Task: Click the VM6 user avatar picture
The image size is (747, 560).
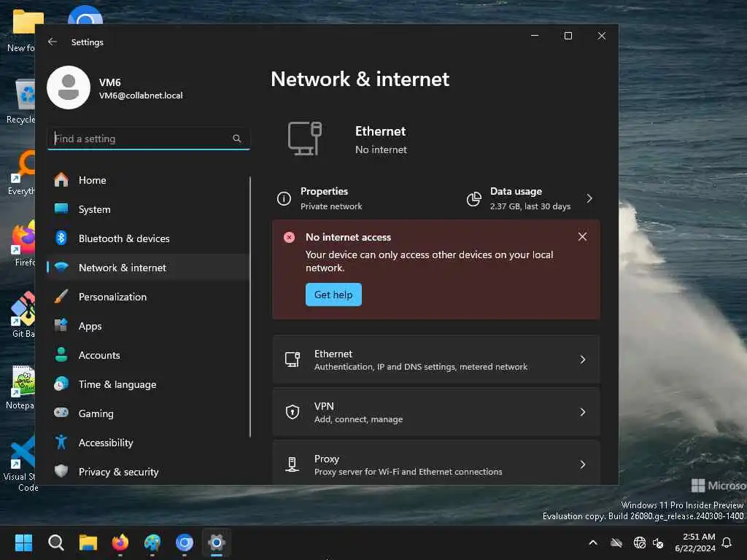Action: [x=69, y=87]
